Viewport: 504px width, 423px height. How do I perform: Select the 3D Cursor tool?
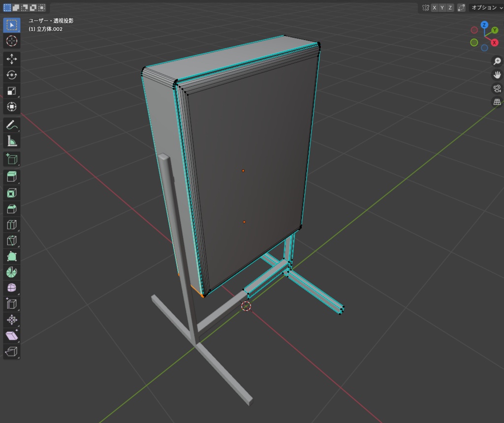click(x=12, y=41)
